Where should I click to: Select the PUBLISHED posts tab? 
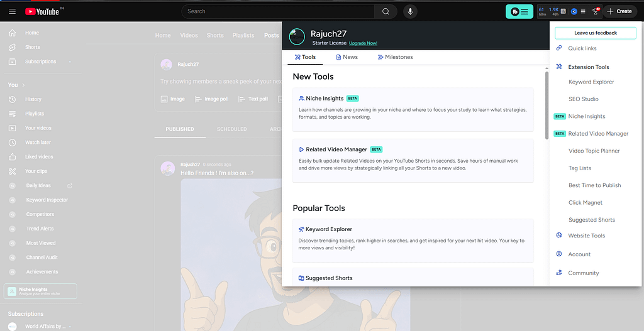[180, 129]
